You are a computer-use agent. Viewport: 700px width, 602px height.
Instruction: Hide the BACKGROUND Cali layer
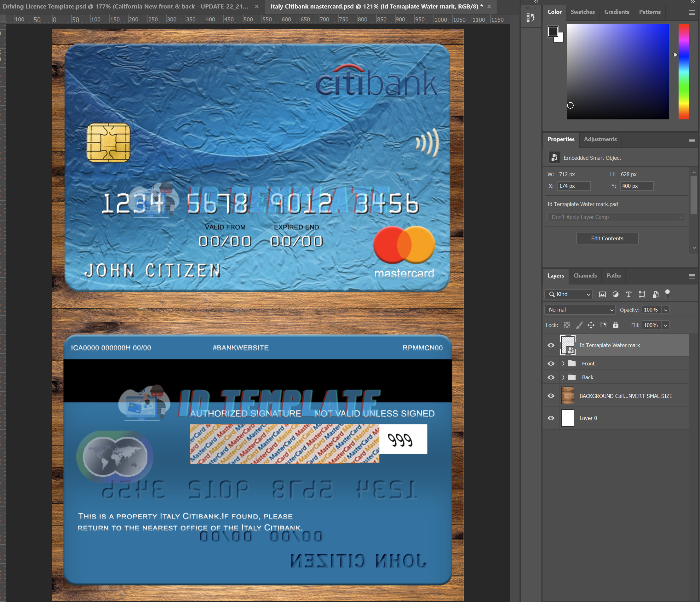551,396
